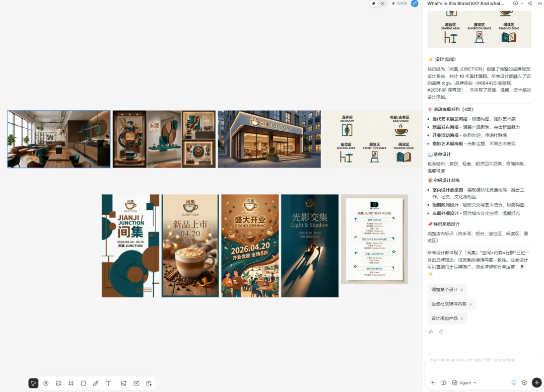Click the 生成社交媒体内容 suggestion
Viewport: 544px width, 392px height.
coord(451,304)
